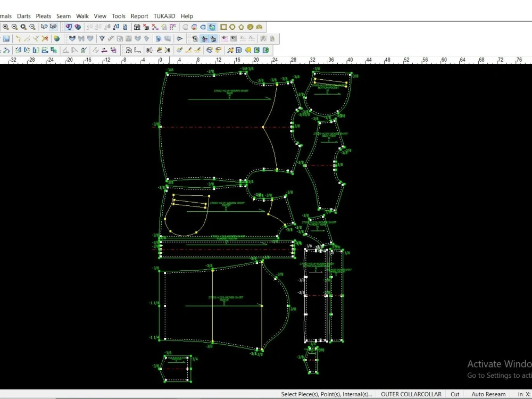Click the measure-width piece icon with arrows

[x=72, y=38]
